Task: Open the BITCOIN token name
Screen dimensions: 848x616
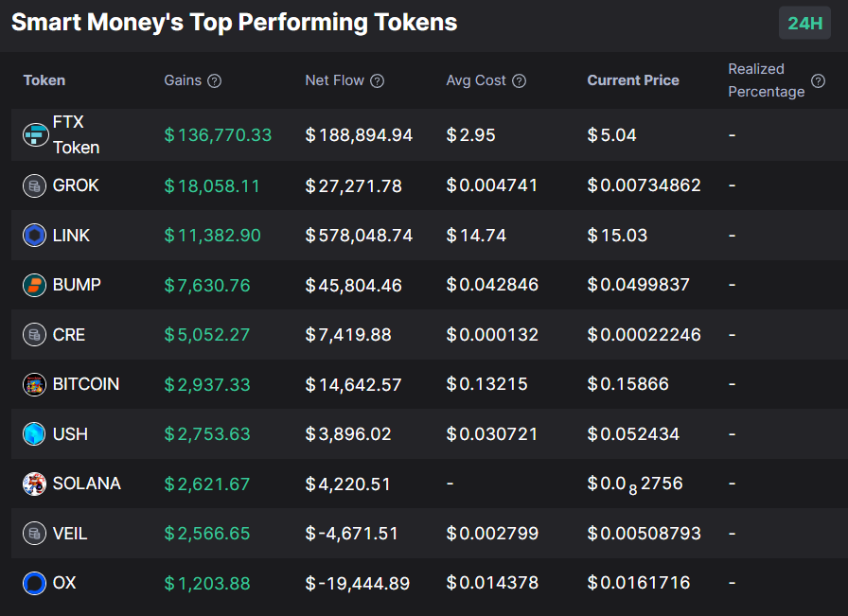Action: click(x=86, y=384)
